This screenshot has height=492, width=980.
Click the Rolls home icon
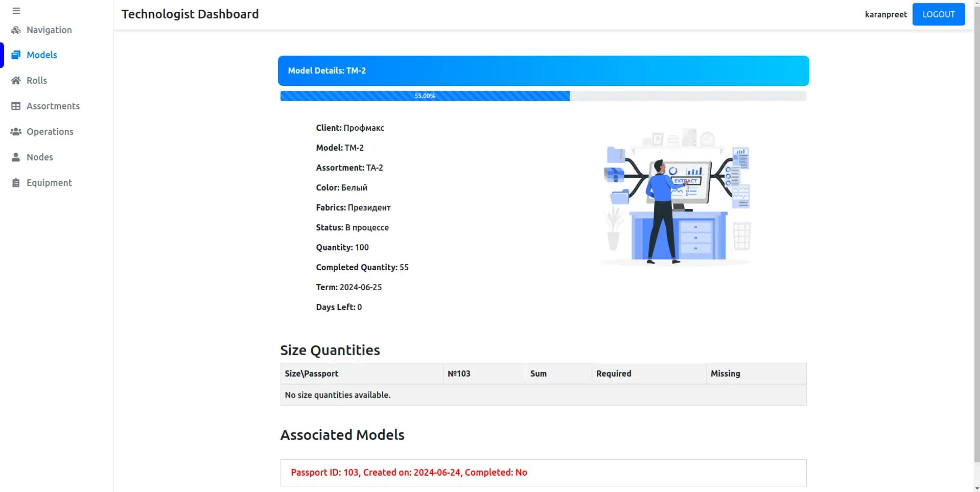click(x=16, y=80)
